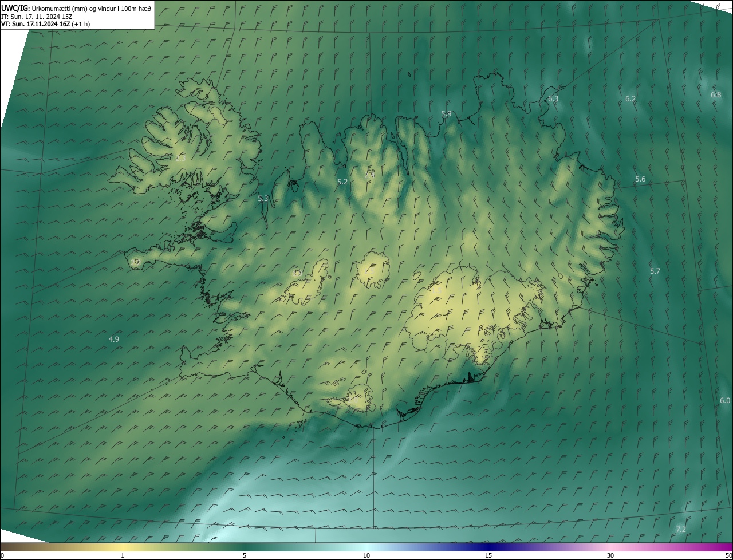Click the 5.6 value label on the map
This screenshot has width=733, height=560.
[x=640, y=179]
